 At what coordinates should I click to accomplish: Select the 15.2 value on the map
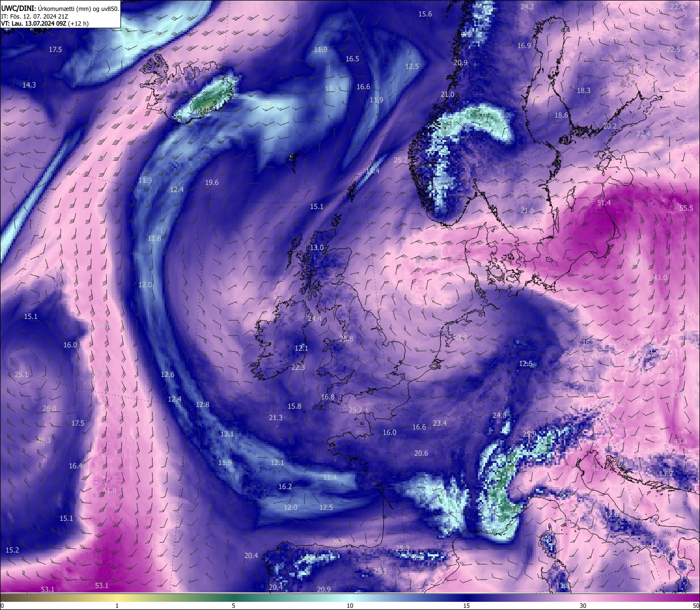tap(12, 550)
